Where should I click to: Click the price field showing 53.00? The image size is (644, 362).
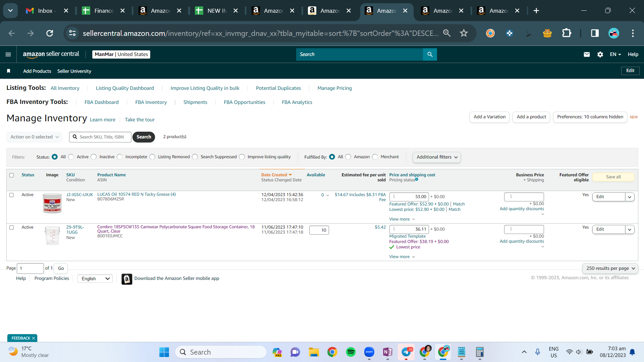(x=409, y=197)
